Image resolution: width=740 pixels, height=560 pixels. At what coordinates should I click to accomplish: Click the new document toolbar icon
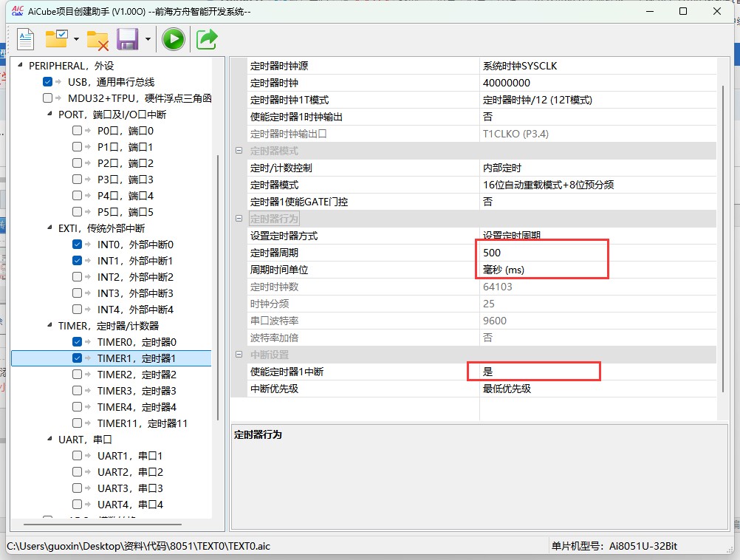[x=26, y=39]
